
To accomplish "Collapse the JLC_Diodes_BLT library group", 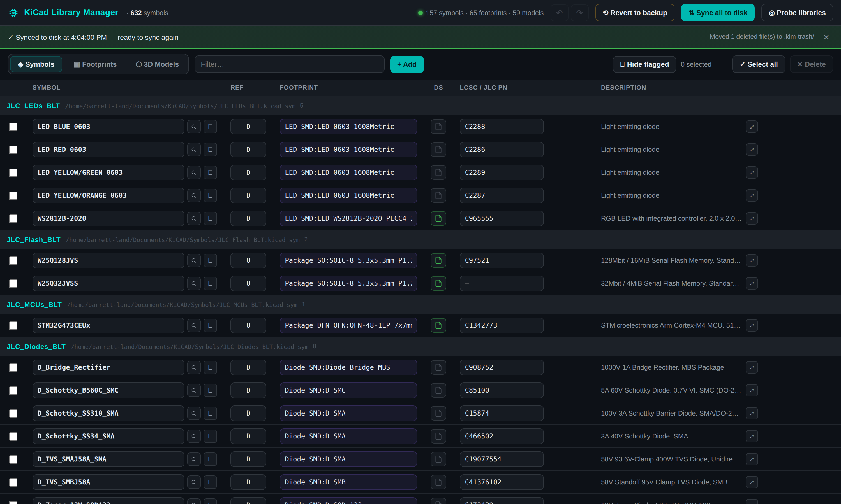I will tap(36, 346).
